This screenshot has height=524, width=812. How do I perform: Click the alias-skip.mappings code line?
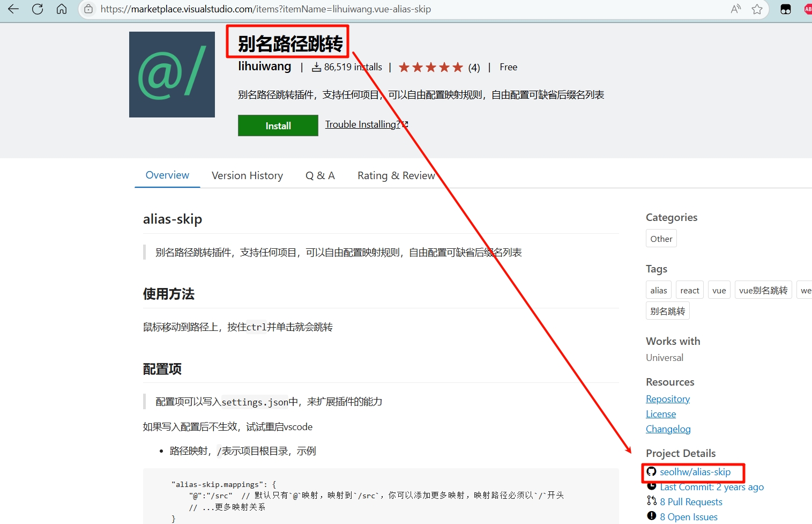pyautogui.click(x=224, y=484)
